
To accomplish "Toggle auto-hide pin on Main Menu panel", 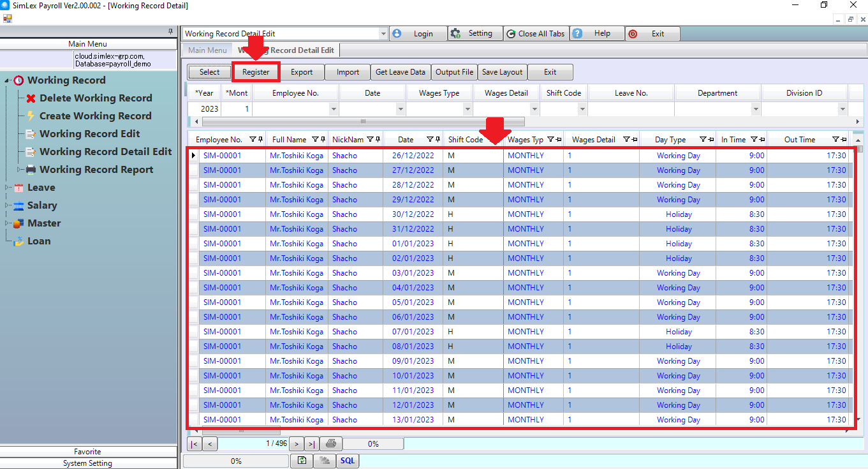I will coord(170,31).
